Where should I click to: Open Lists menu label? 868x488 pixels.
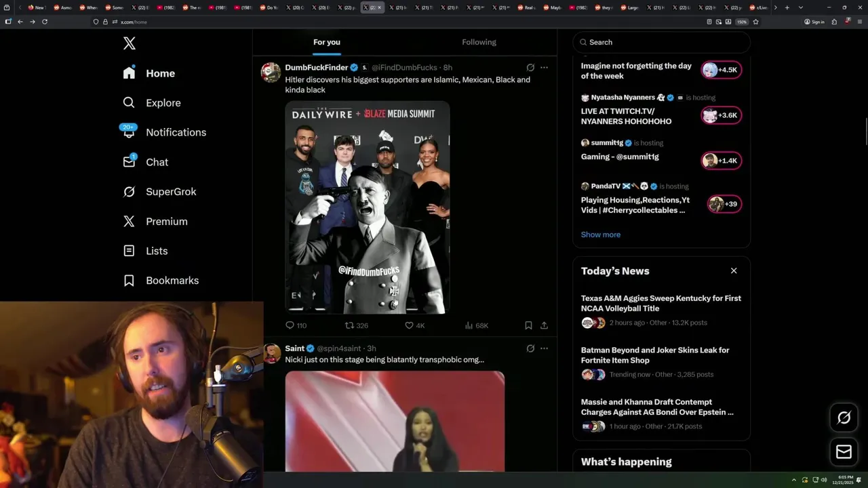point(157,251)
